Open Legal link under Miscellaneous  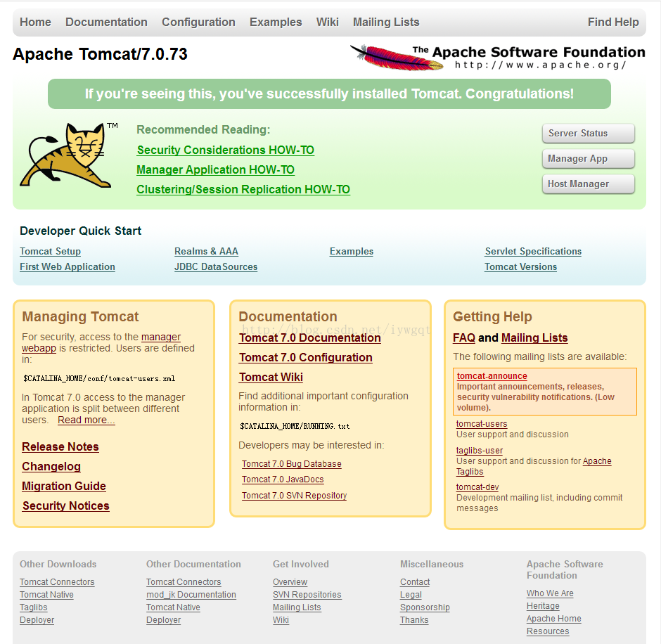411,595
